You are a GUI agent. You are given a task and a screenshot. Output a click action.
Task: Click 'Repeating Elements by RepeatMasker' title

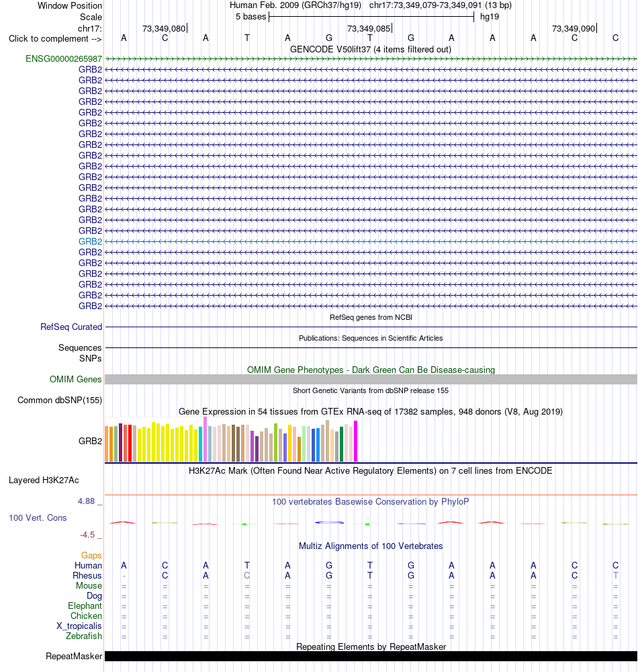[x=371, y=646]
